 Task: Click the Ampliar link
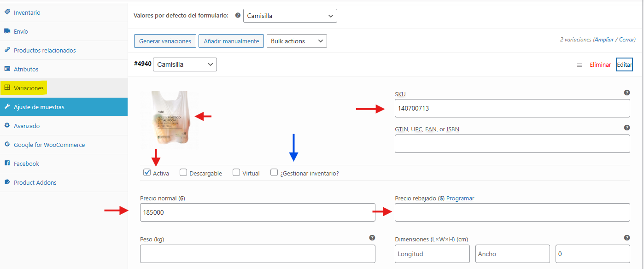click(604, 40)
